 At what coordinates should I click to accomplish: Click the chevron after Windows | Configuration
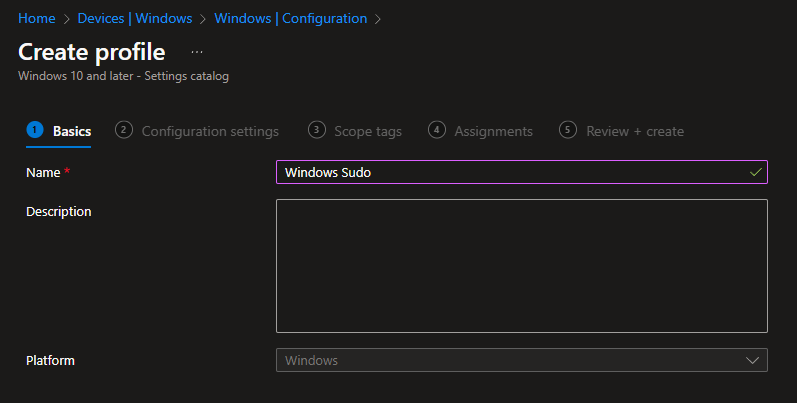click(378, 18)
